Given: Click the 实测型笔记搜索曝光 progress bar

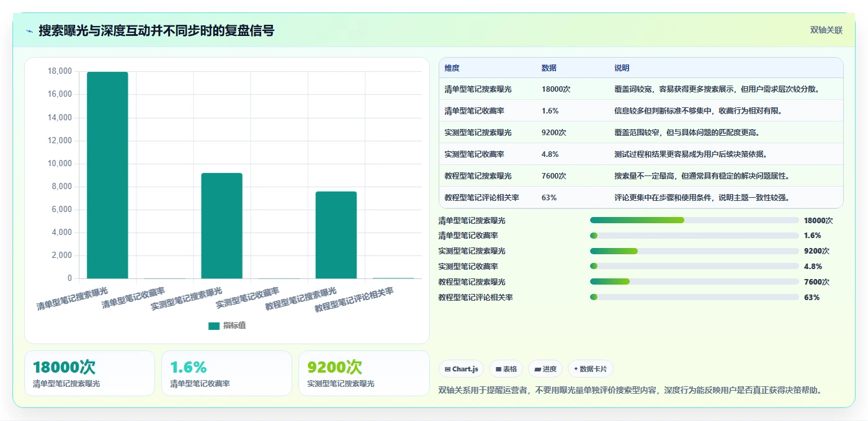Looking at the screenshot, I should click(x=694, y=251).
